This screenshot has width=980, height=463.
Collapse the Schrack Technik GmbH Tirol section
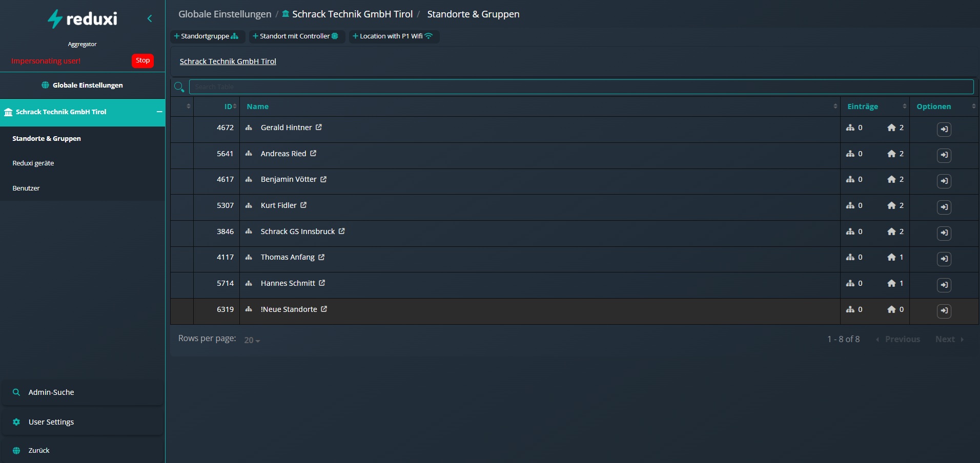[x=159, y=112]
